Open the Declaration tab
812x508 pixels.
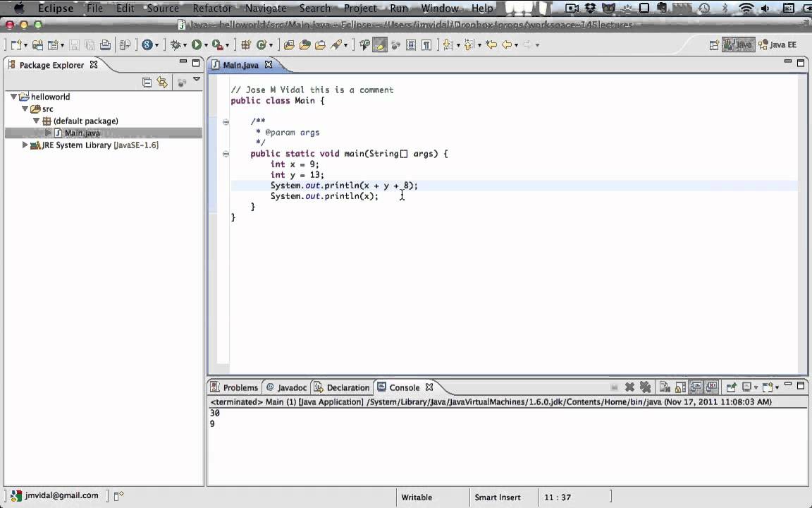[347, 387]
